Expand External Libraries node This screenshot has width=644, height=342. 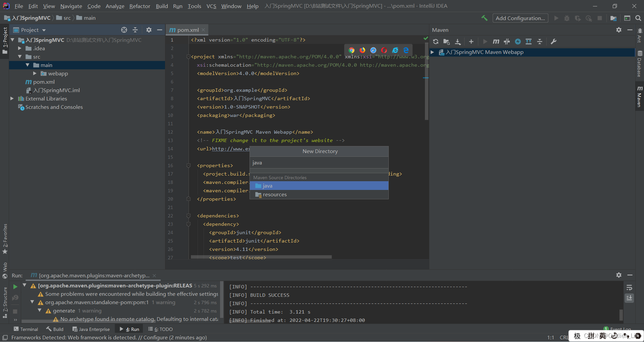tap(12, 98)
